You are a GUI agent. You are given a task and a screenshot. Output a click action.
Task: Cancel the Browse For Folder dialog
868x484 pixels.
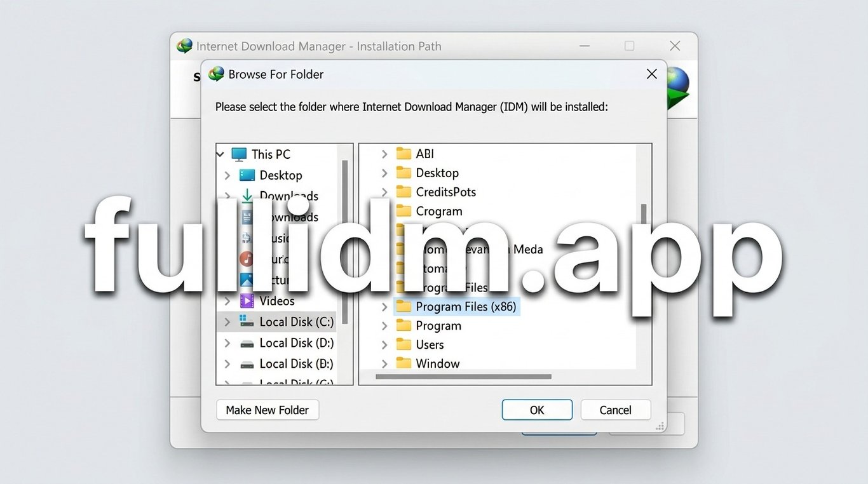[616, 410]
